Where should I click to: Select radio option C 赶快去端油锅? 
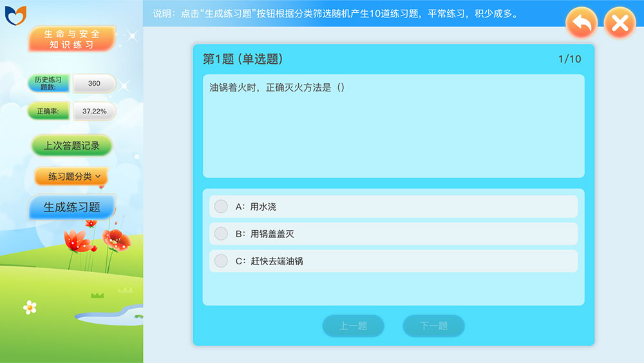pos(221,260)
